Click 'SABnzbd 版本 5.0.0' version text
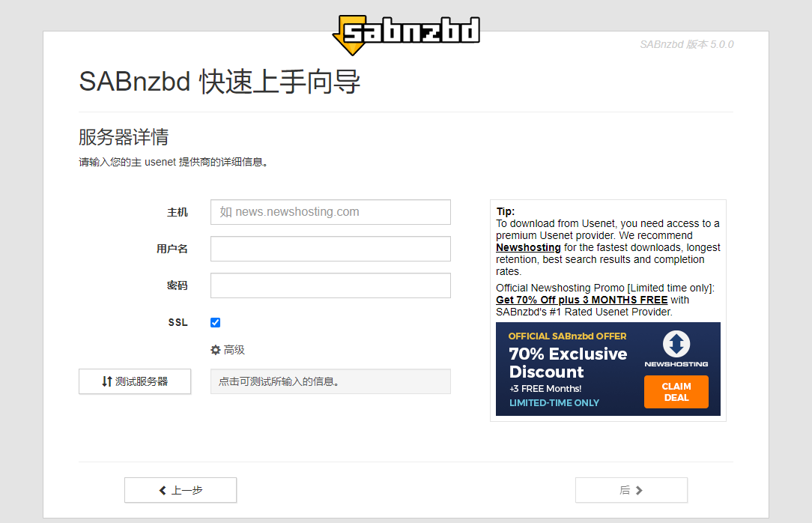The width and height of the screenshot is (812, 523). point(687,44)
